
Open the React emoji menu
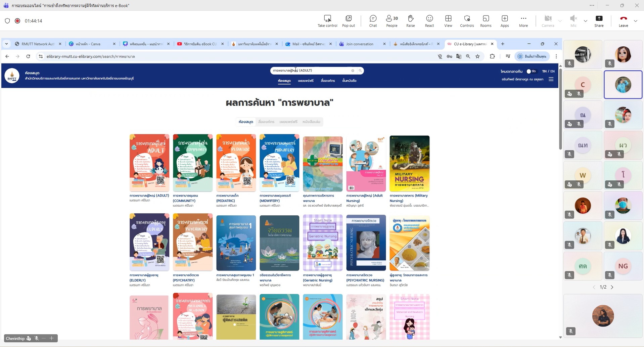(429, 21)
